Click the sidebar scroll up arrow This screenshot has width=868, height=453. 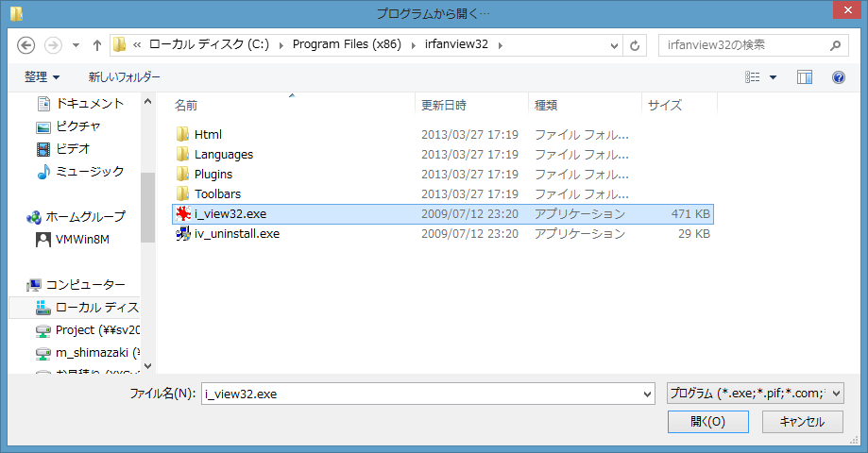147,101
